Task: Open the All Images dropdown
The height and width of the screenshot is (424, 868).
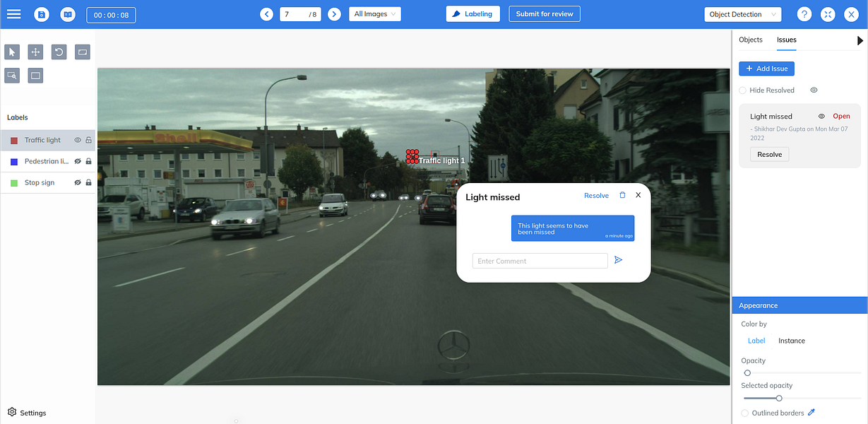Action: click(375, 14)
